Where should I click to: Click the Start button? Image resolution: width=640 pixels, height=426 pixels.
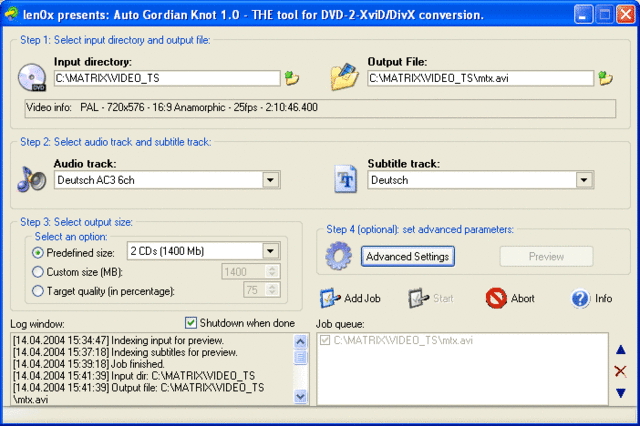[431, 298]
